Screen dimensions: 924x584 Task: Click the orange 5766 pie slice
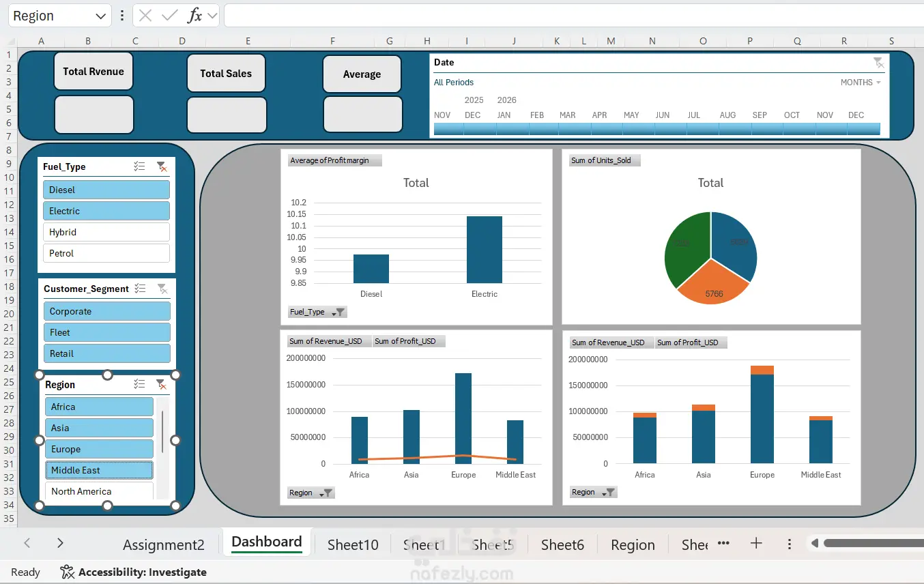click(x=712, y=287)
